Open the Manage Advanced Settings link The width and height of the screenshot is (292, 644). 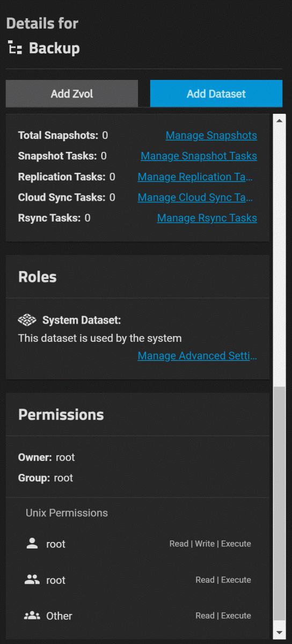tap(197, 356)
